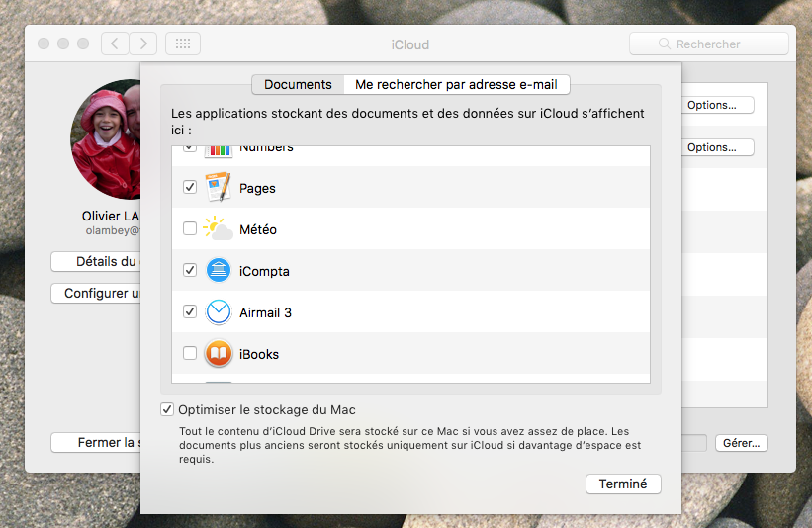Click the Numbers chart icon
The image size is (812, 528).
[x=218, y=150]
